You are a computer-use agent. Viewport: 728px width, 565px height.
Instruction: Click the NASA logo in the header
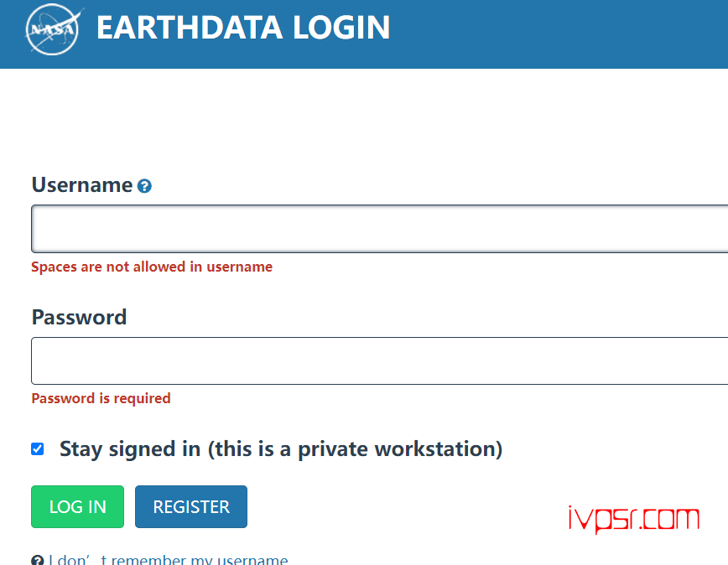(x=53, y=29)
